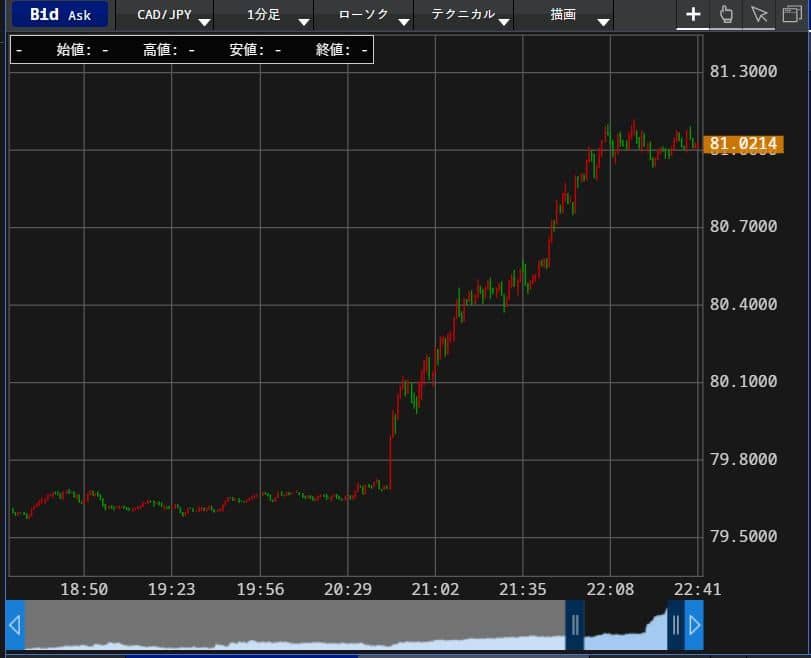Click the 安値 low value field

[x=256, y=50]
